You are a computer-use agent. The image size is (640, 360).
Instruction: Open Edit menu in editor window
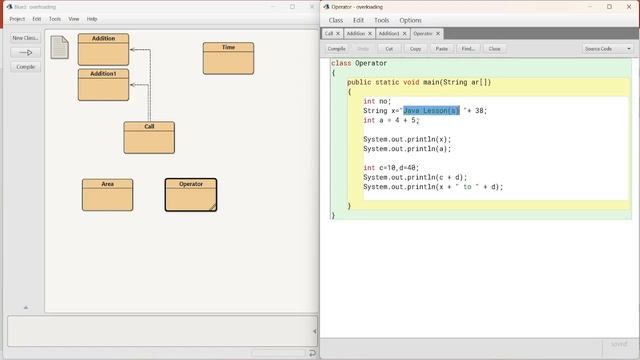(358, 20)
